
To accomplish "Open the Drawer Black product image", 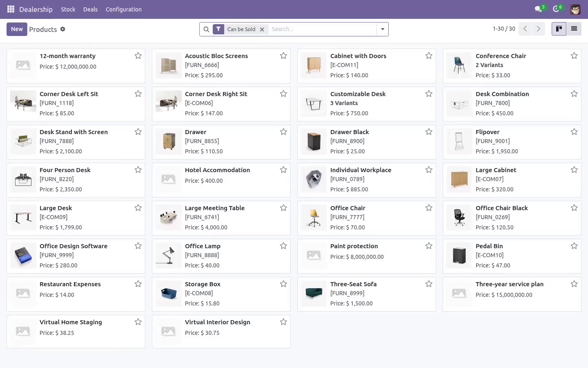I will point(314,141).
